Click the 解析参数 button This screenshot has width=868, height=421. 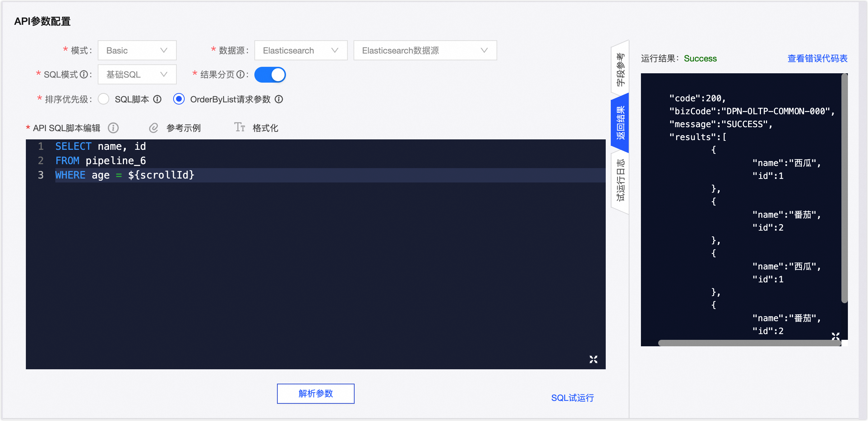tap(315, 393)
